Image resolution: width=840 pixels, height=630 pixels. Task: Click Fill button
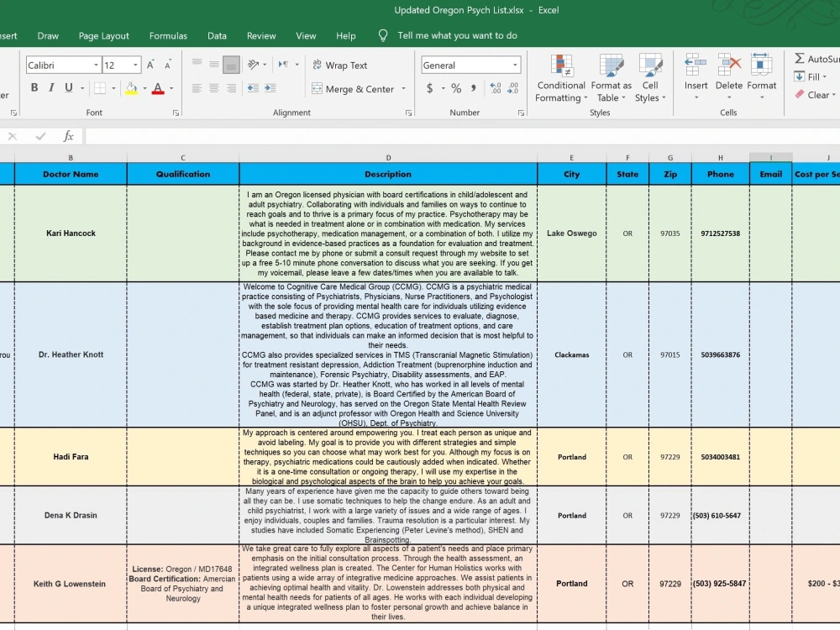(x=810, y=76)
